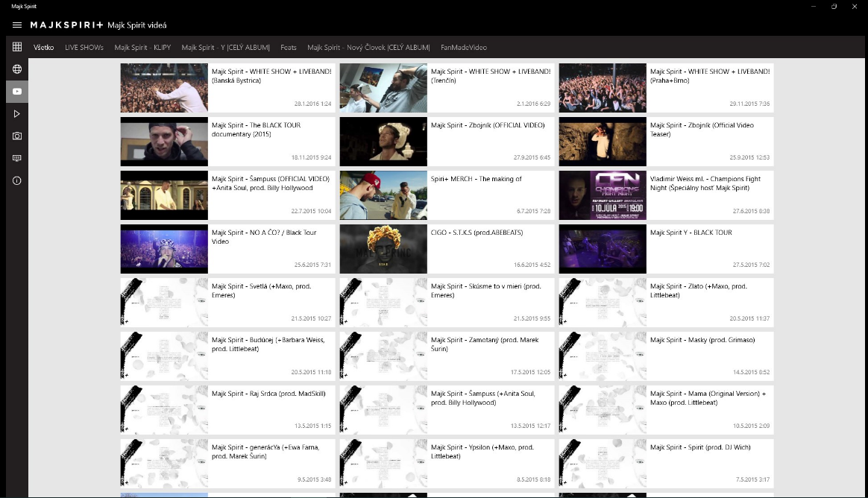The width and height of the screenshot is (868, 498).
Task: Open the globe web section icon
Action: coord(17,69)
